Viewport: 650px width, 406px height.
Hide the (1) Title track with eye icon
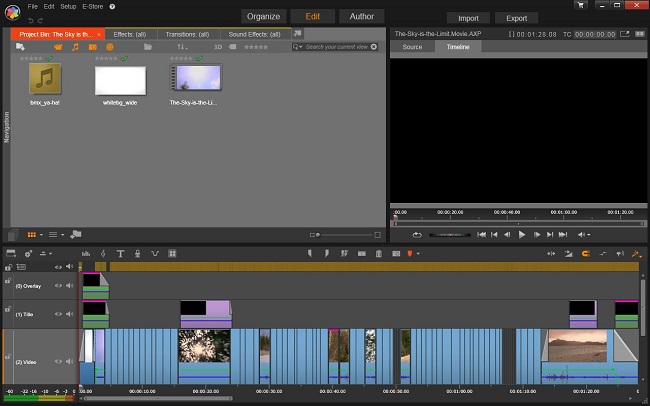[x=59, y=315]
